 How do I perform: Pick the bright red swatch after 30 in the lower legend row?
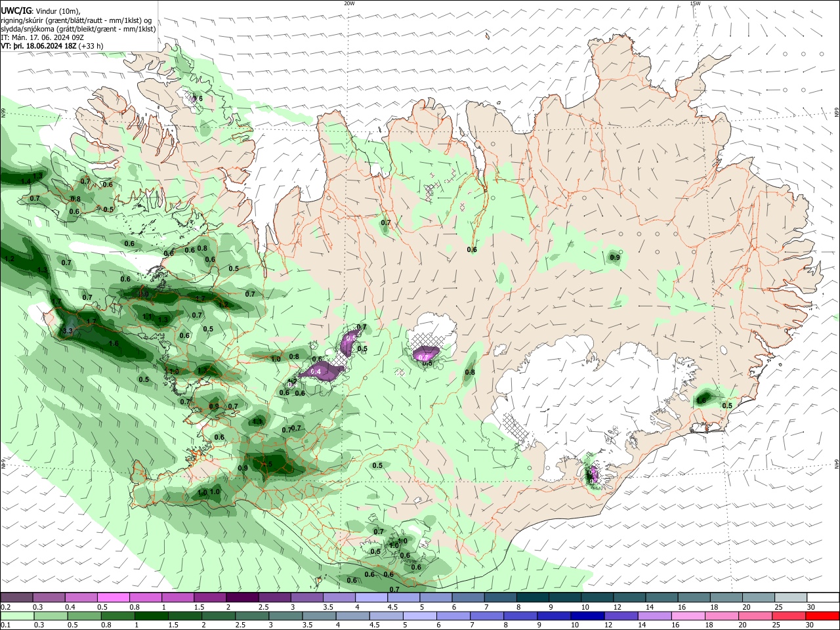click(822, 616)
